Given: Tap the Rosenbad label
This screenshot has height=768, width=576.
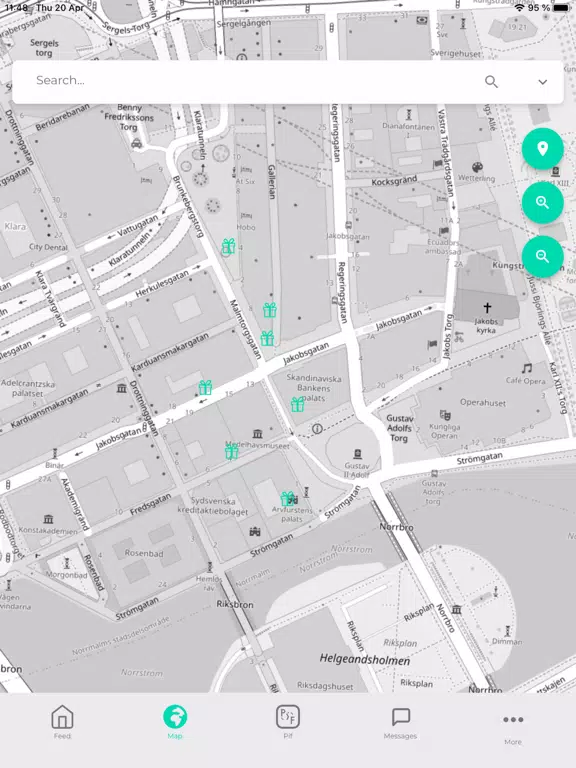Looking at the screenshot, I should [144, 553].
